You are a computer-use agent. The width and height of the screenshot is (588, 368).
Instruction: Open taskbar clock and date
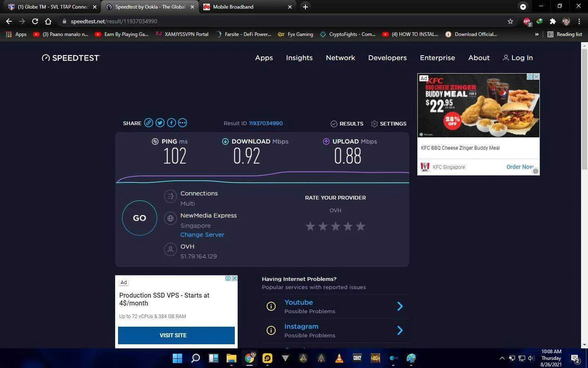point(551,358)
